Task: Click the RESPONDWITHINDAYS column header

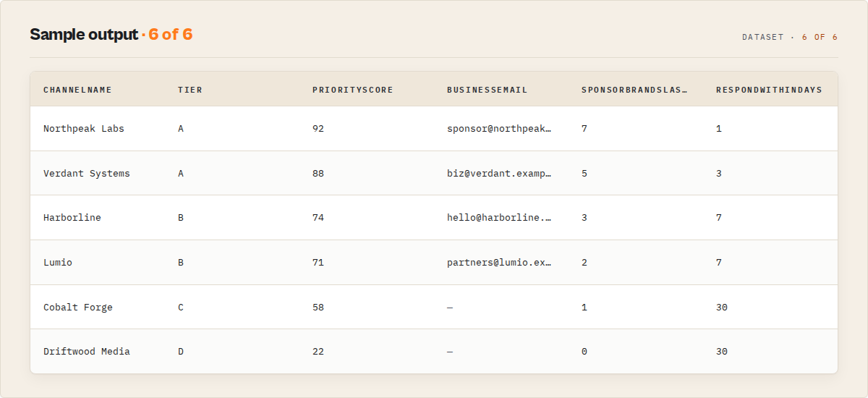Action: tap(769, 90)
